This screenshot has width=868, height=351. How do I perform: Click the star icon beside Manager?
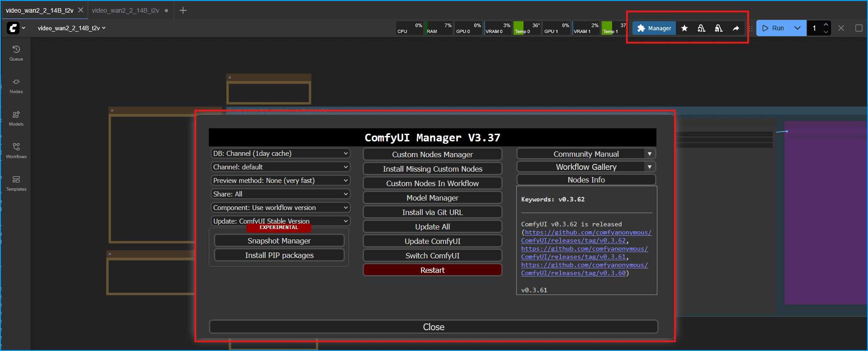[684, 28]
